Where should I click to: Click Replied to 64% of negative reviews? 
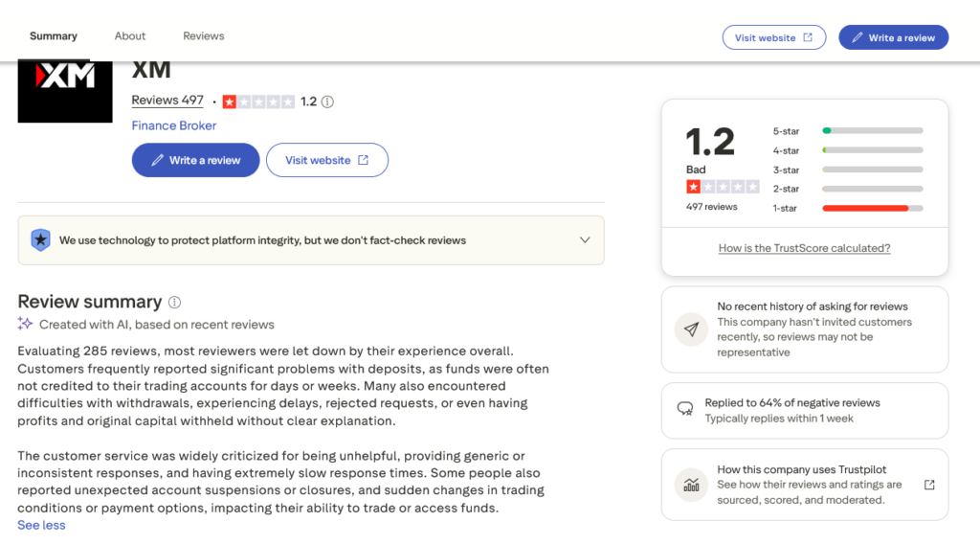point(792,403)
